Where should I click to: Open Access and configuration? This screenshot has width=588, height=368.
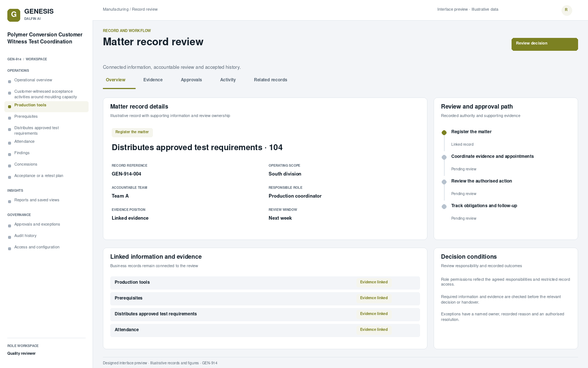(x=46, y=247)
